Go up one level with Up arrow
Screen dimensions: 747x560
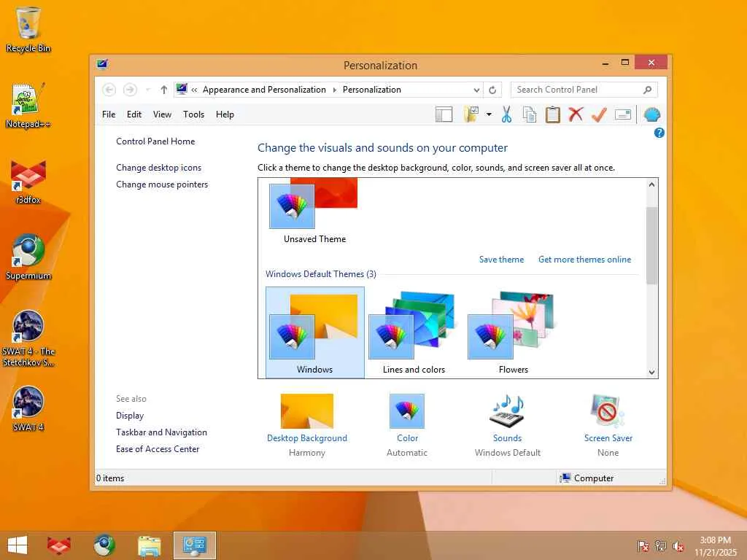click(x=164, y=90)
